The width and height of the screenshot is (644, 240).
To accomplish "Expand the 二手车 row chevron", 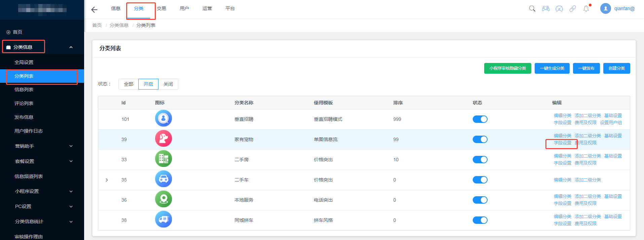I will (x=107, y=180).
